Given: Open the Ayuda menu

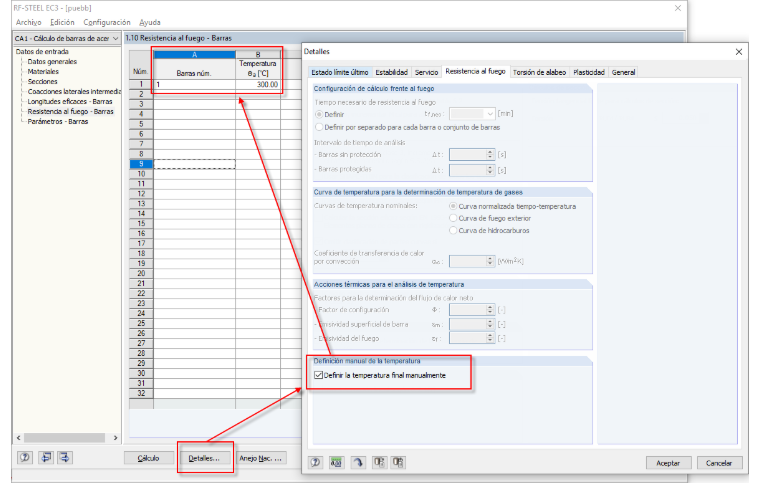Looking at the screenshot, I should (x=150, y=22).
